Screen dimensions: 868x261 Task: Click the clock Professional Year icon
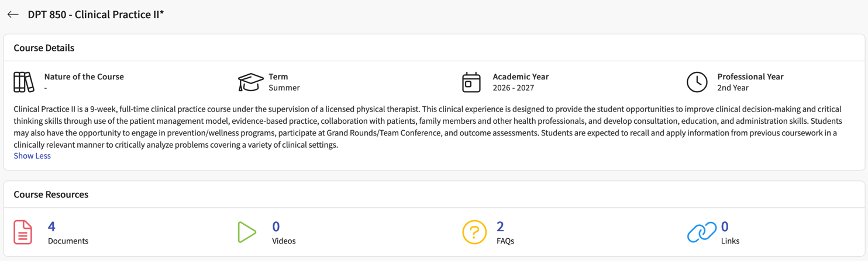pyautogui.click(x=697, y=82)
